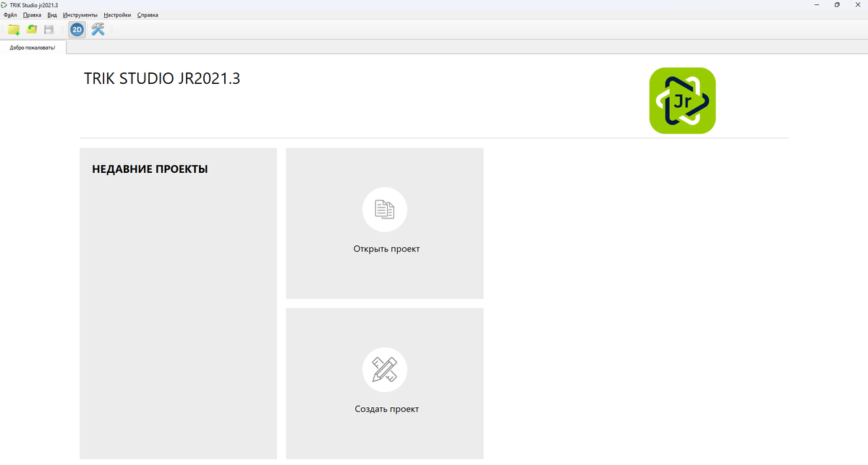Viewport: 868px width, 465px height.
Task: Click the new project toolbar icon
Action: click(14, 30)
